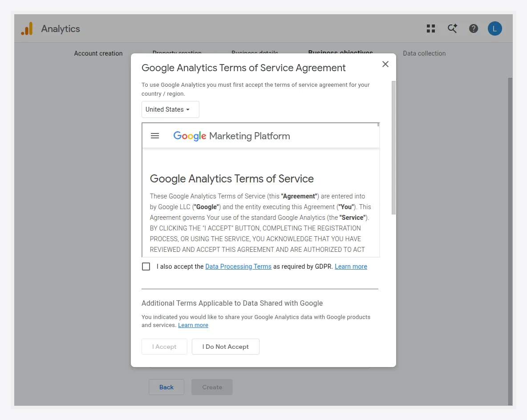The height and width of the screenshot is (420, 527).
Task: Close the Terms of Service dialog
Action: click(x=385, y=64)
